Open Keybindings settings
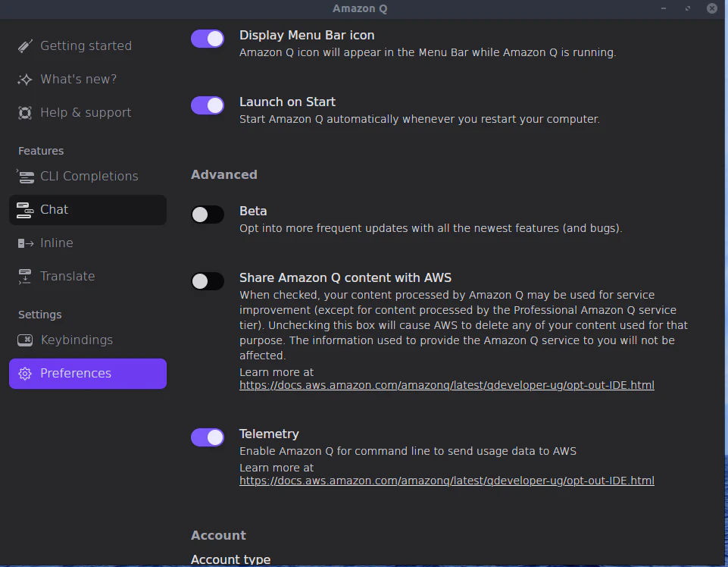Image resolution: width=728 pixels, height=567 pixels. coord(88,340)
